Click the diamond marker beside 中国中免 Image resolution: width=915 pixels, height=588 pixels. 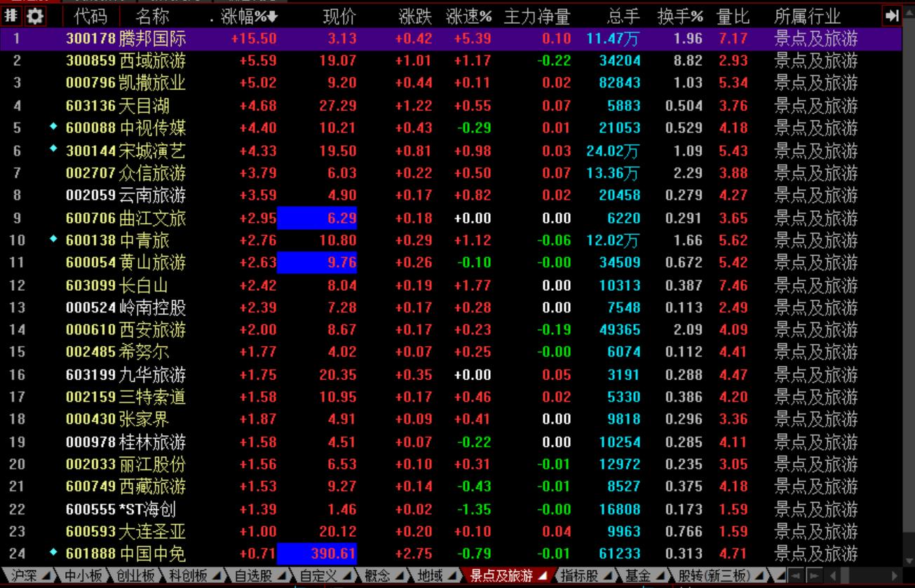(53, 553)
